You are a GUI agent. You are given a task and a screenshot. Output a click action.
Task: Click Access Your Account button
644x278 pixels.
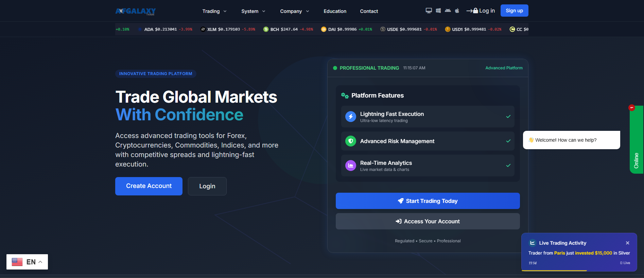[428, 221]
